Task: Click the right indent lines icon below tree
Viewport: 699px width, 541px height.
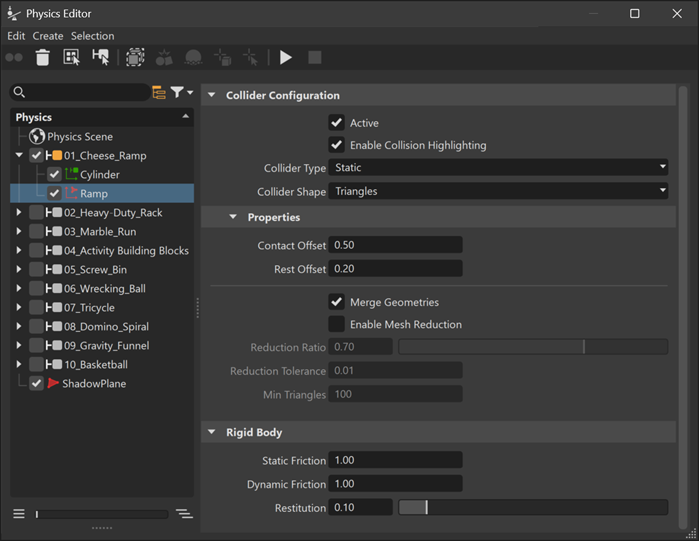Action: point(184,514)
